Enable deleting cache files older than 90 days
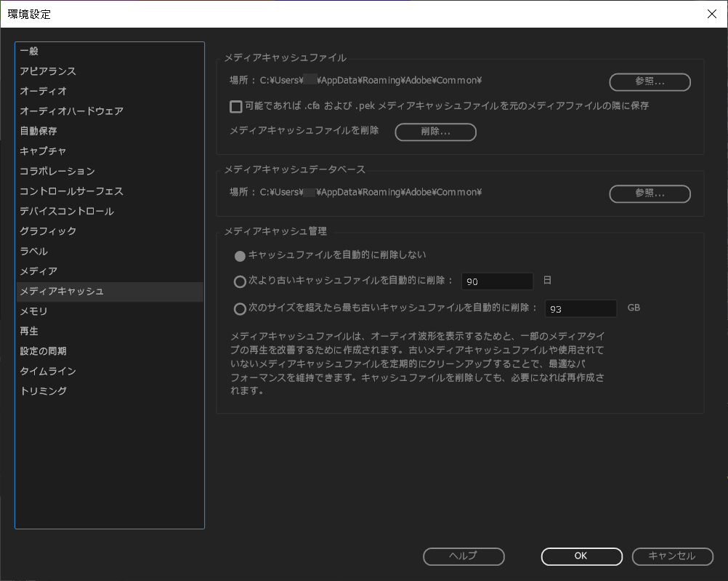Viewport: 728px width, 581px height. (240, 281)
